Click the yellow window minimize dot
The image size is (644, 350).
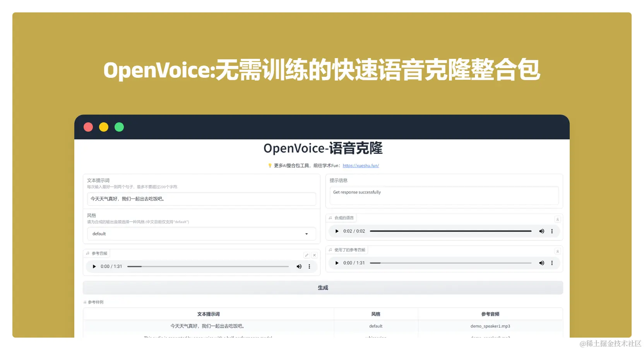coord(104,127)
